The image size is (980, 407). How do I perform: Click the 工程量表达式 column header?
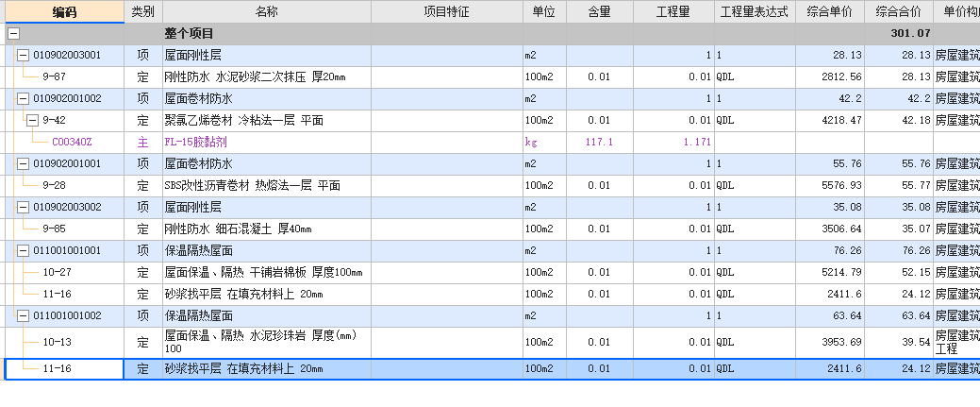click(x=755, y=12)
